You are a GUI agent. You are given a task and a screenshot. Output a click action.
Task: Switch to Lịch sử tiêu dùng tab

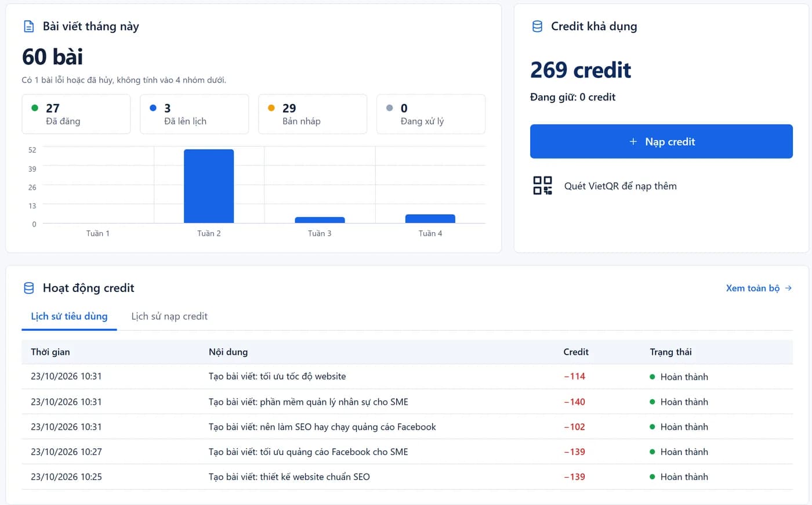click(69, 316)
